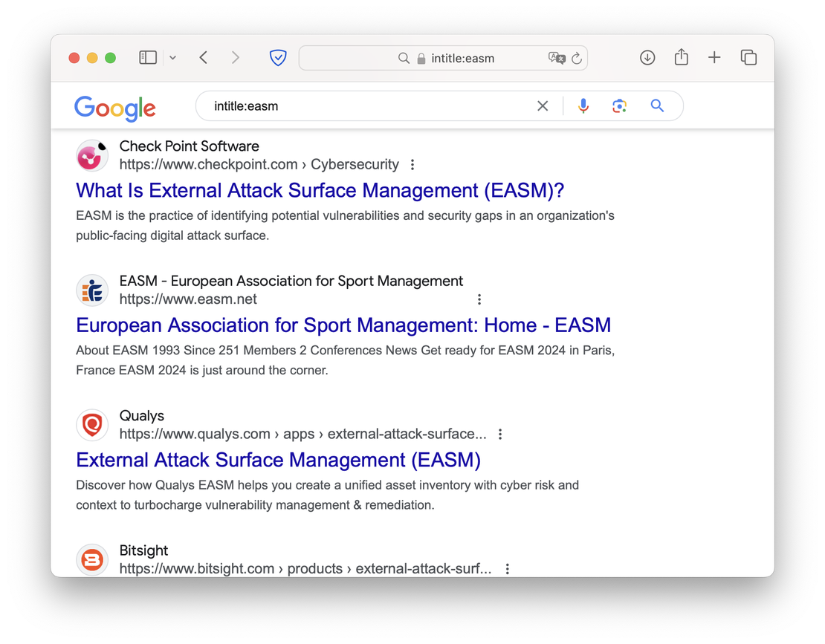
Task: Click the magnifying glass search button
Action: tap(657, 106)
